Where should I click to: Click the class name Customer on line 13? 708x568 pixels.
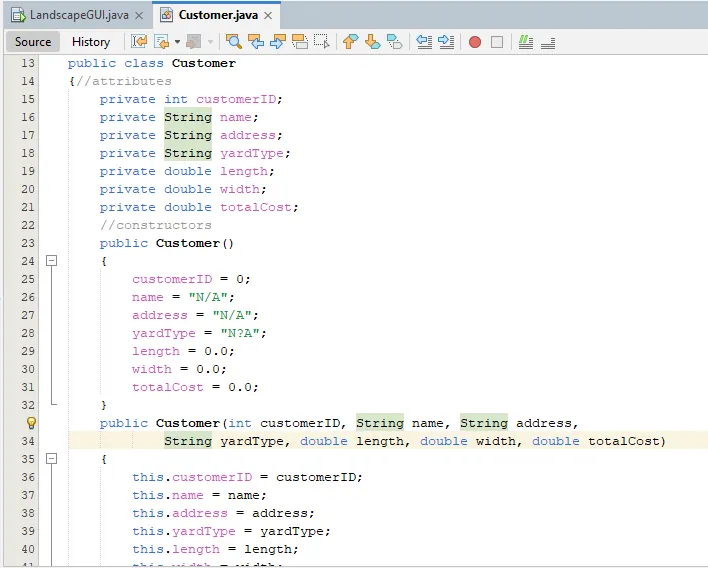point(204,63)
